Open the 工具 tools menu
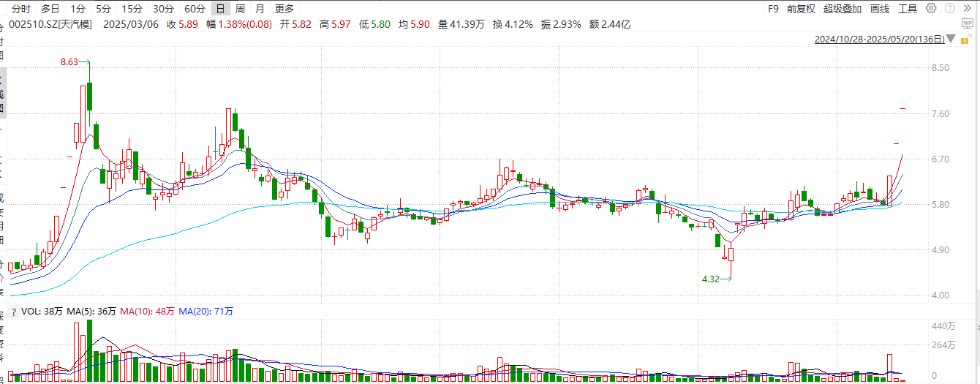The height and width of the screenshot is (384, 980). point(908,9)
